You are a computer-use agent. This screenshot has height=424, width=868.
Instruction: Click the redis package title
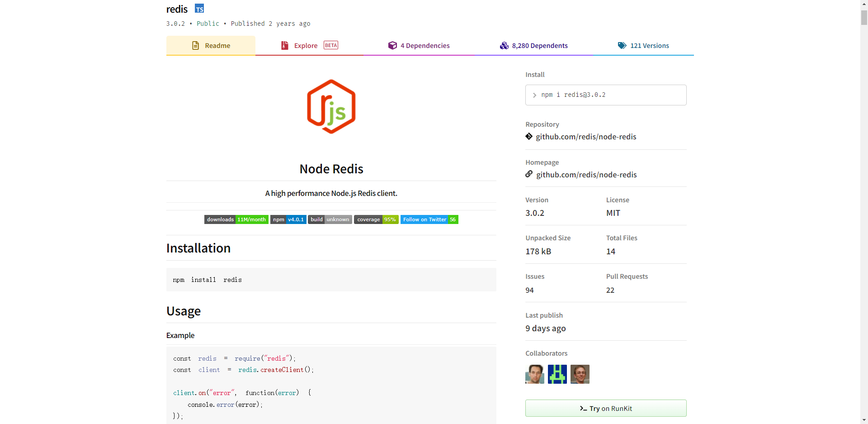click(x=177, y=9)
